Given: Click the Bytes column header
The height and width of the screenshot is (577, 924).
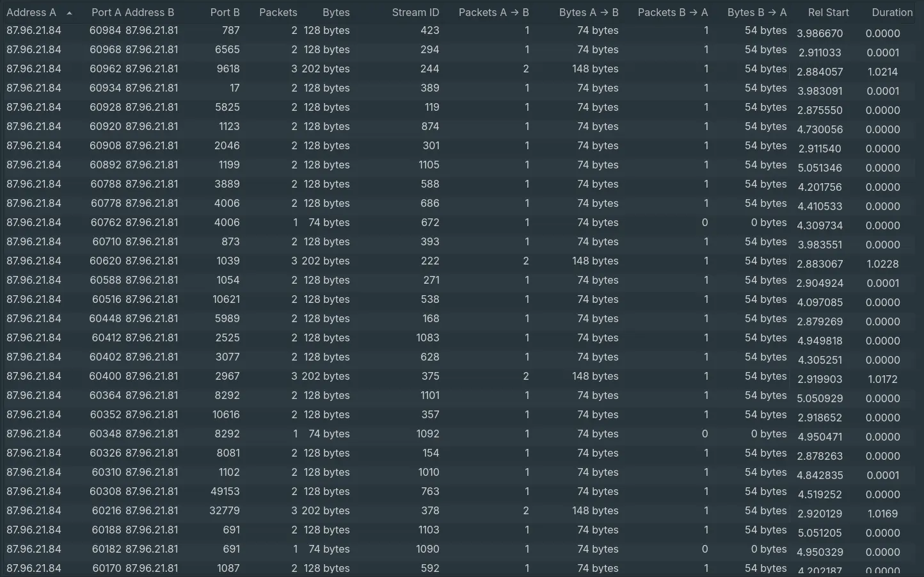Looking at the screenshot, I should pos(336,12).
